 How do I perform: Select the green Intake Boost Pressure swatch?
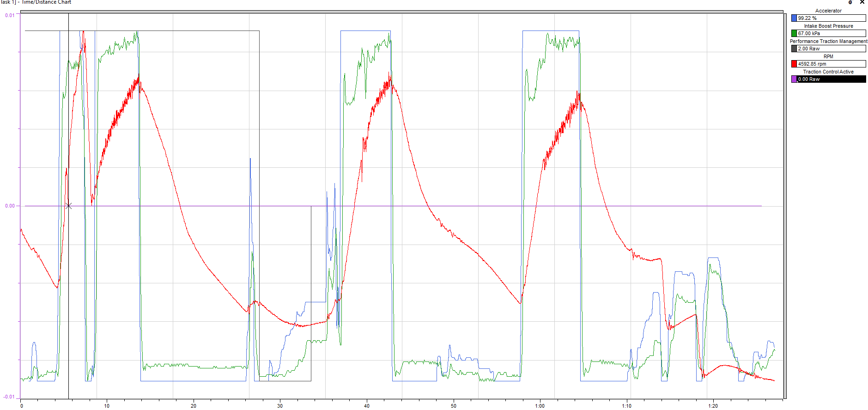pos(794,33)
